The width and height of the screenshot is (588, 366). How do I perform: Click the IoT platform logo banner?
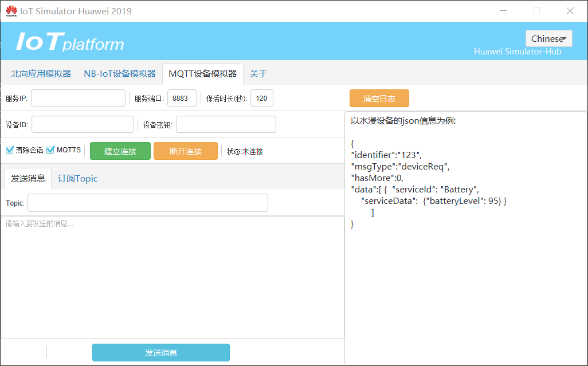coord(70,42)
